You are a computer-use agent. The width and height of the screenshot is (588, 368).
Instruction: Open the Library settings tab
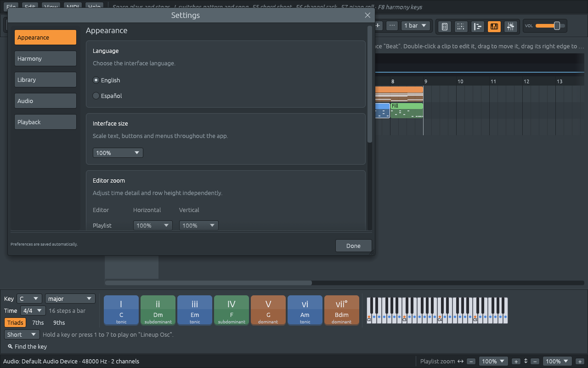point(45,80)
